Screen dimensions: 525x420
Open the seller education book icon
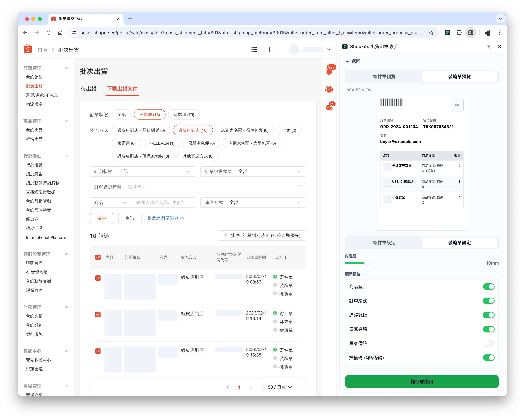tap(270, 50)
